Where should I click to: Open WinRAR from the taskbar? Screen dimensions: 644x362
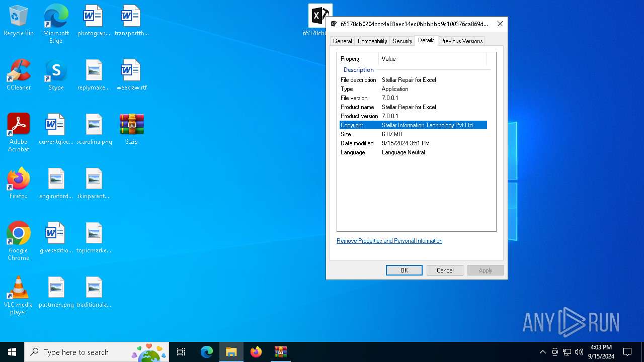(x=281, y=352)
